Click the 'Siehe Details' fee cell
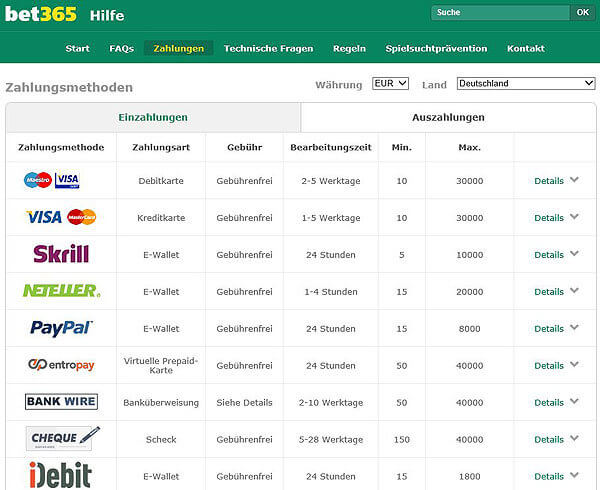Viewport: 600px width, 490px height. [x=245, y=403]
